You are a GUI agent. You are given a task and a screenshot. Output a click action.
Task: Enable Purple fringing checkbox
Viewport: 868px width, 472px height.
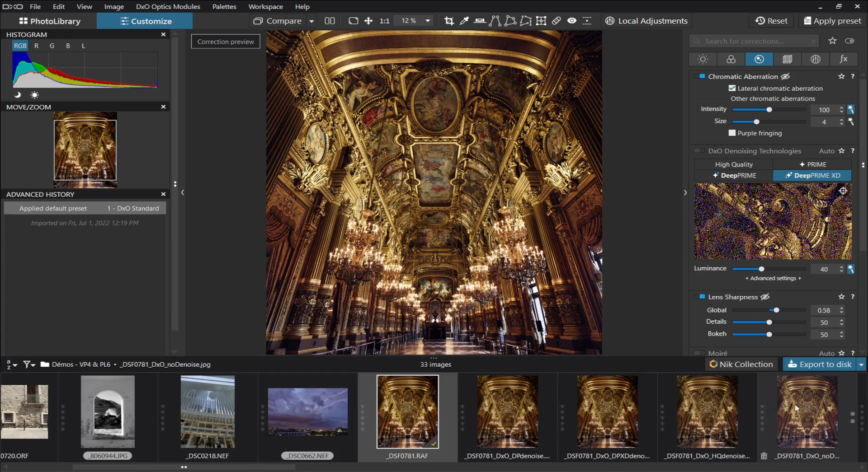point(732,133)
